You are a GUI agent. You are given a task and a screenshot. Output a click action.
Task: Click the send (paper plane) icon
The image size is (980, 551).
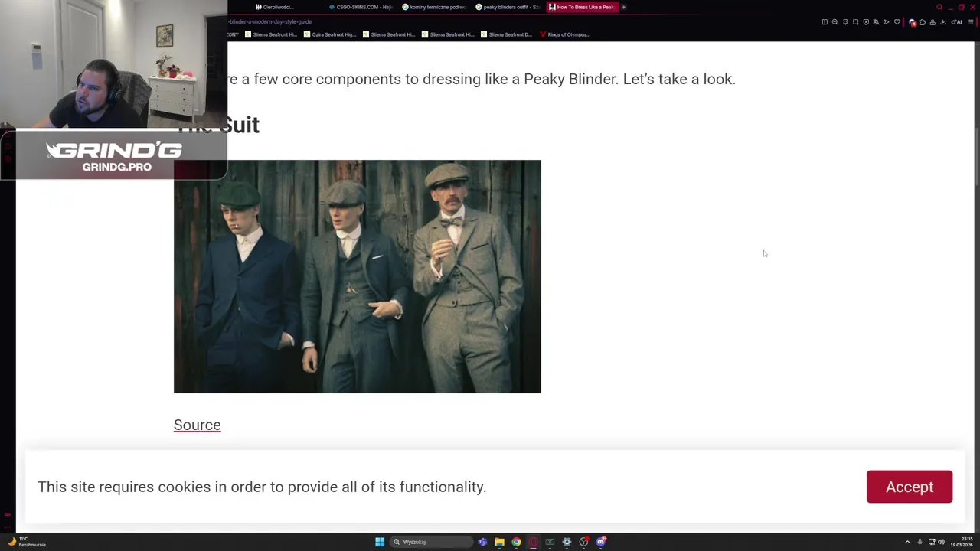tap(887, 22)
